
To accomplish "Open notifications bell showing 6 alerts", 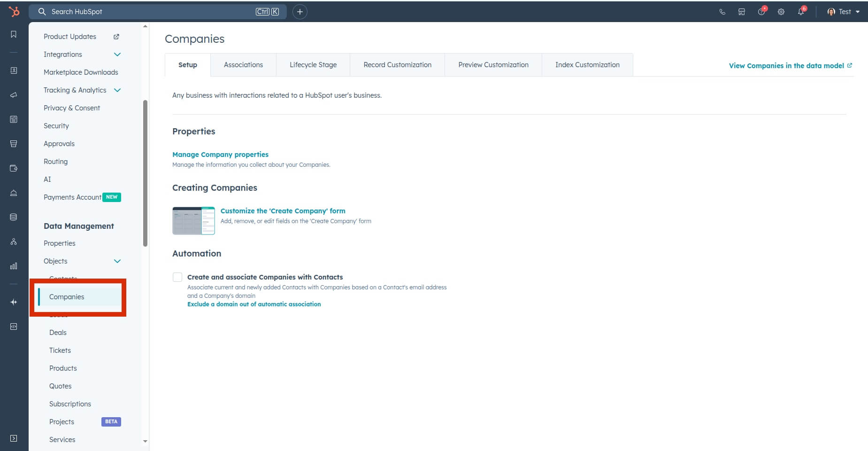I will (801, 11).
